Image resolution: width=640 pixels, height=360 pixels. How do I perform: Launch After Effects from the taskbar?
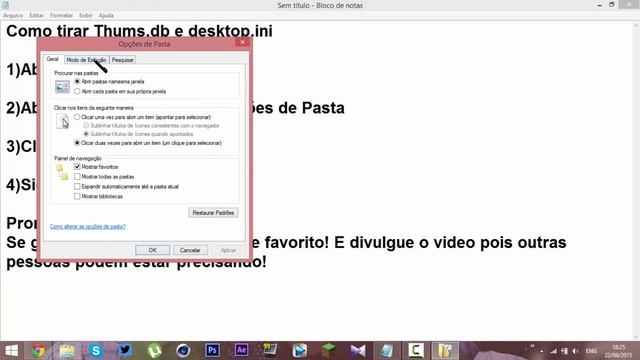241,351
